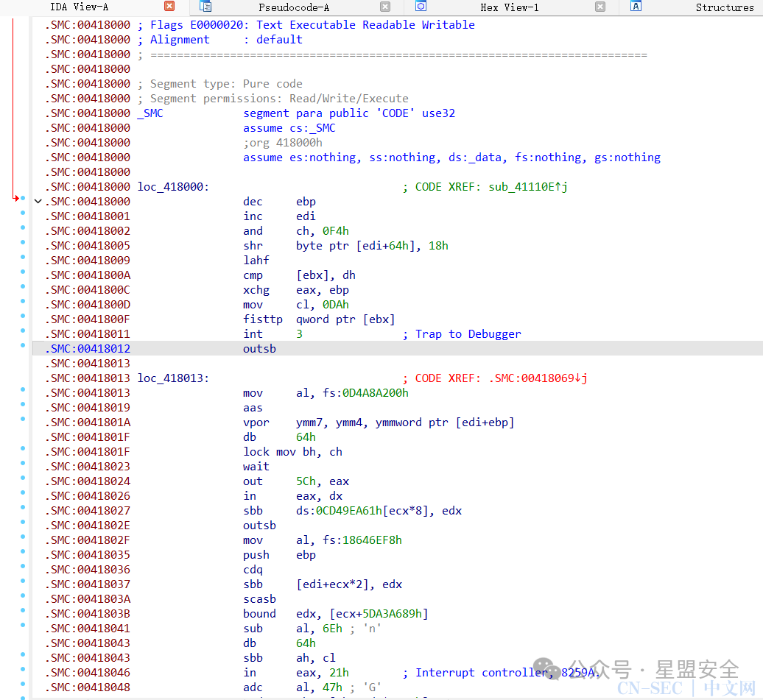Toggle breakpoint dot at .SMC:00418013 mov al
The height and width of the screenshot is (700, 763).
click(x=23, y=389)
